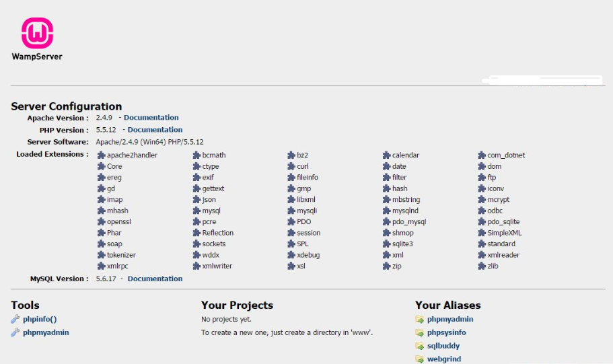Click 'gettext' extension name
This screenshot has height=364, width=613.
coord(213,188)
